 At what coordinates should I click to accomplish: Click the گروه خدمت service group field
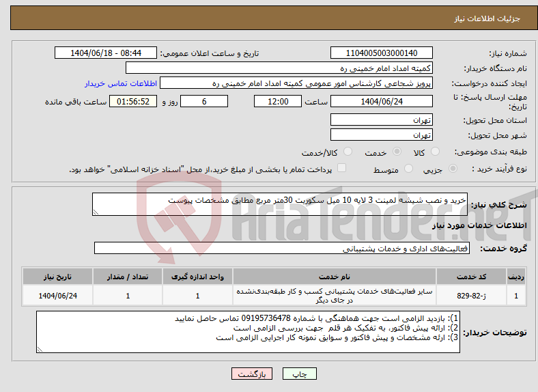282,248
